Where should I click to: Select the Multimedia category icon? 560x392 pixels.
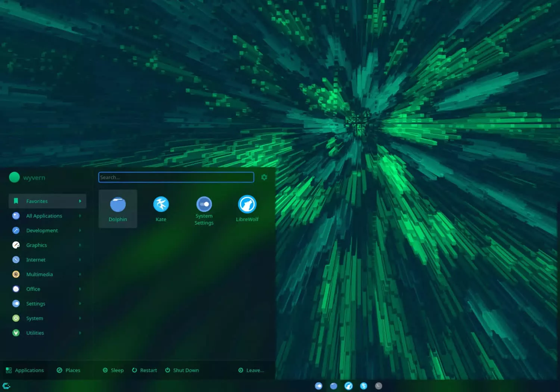click(16, 274)
